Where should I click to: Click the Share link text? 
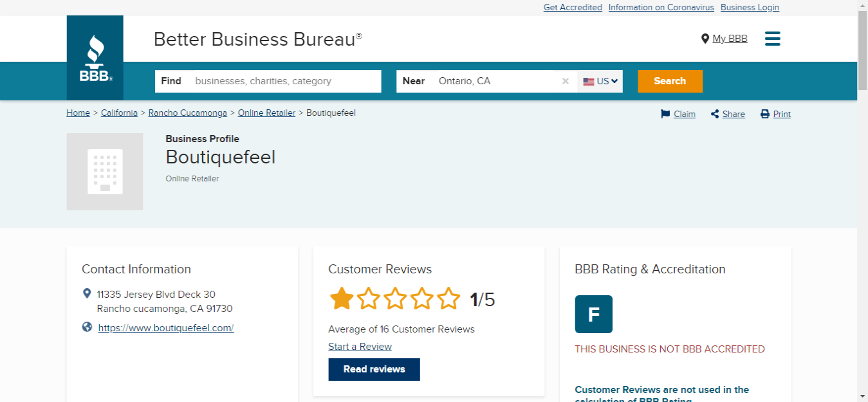[x=734, y=114]
